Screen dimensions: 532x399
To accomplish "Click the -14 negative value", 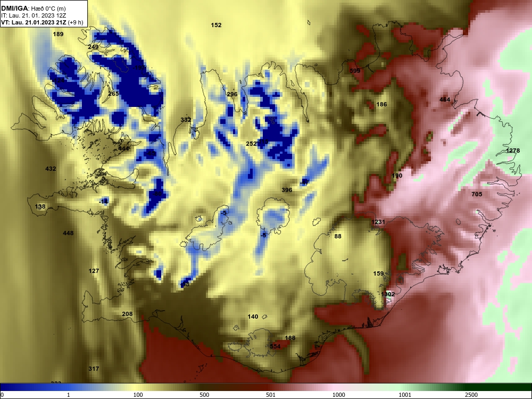I will pyautogui.click(x=103, y=202).
